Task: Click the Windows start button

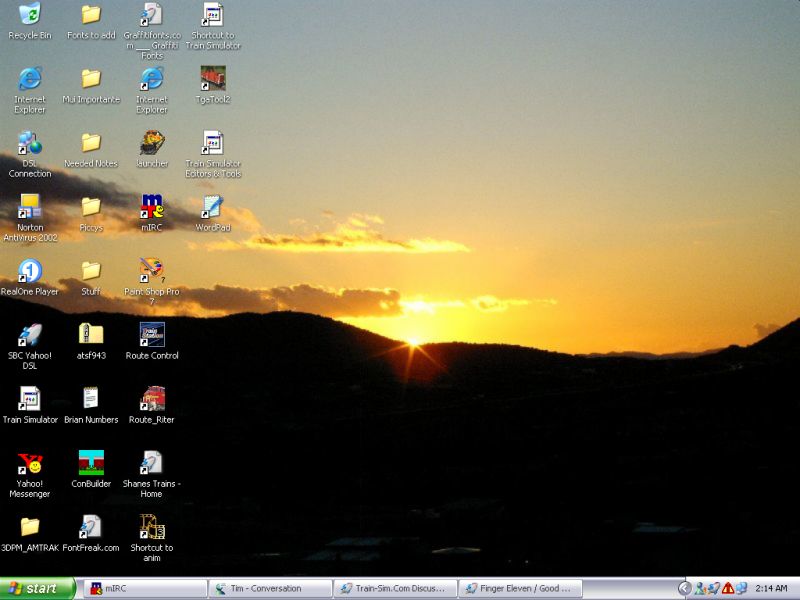Action: tap(38, 588)
